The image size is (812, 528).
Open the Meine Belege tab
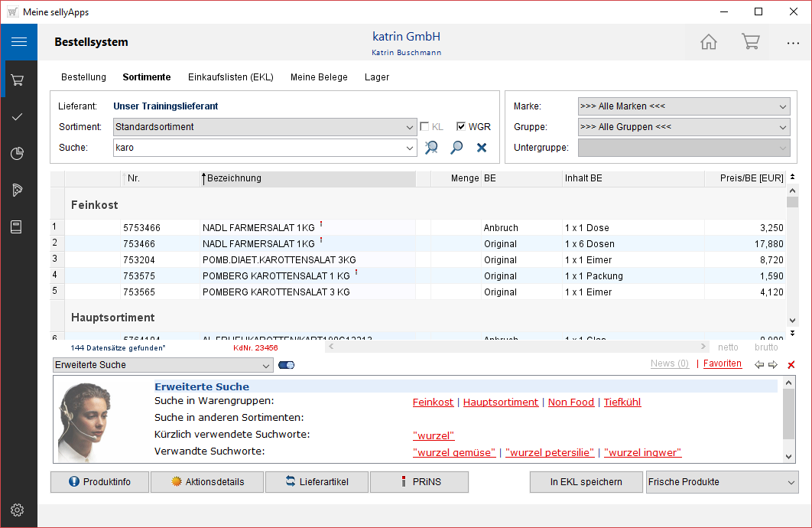tap(319, 77)
